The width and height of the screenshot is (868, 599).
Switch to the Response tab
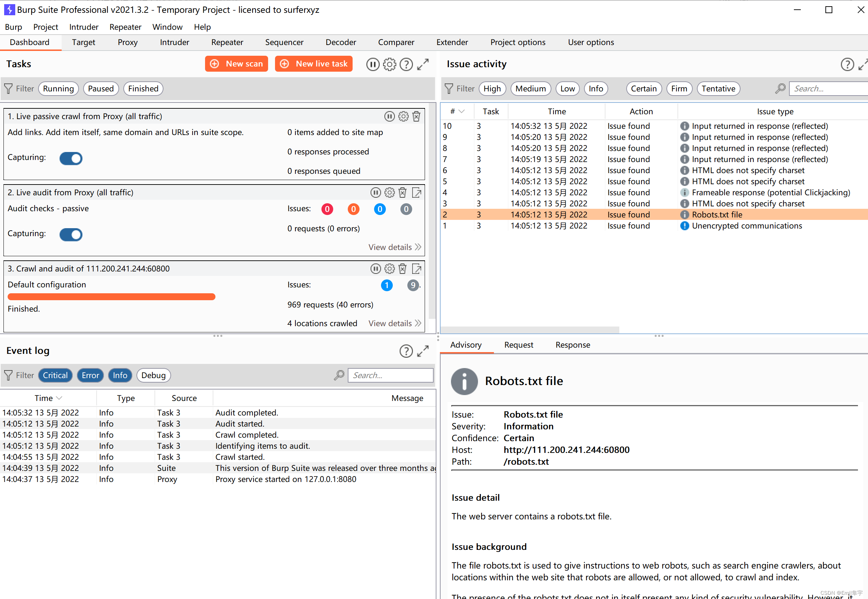pos(572,345)
